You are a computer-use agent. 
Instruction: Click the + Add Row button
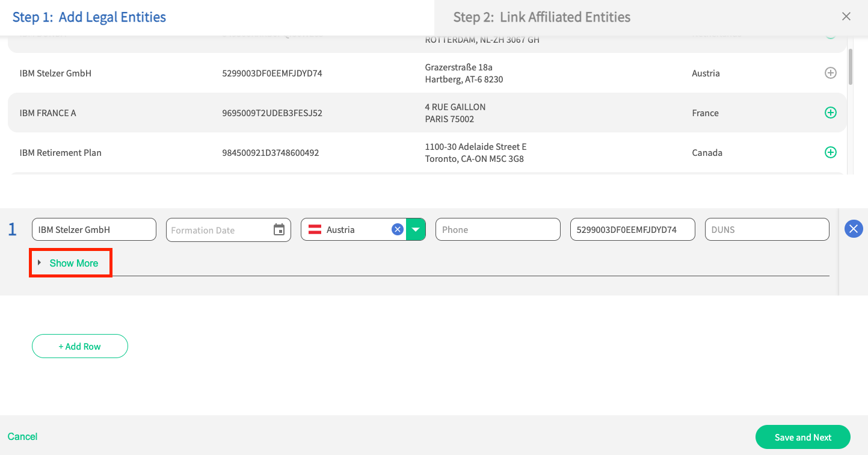point(80,346)
